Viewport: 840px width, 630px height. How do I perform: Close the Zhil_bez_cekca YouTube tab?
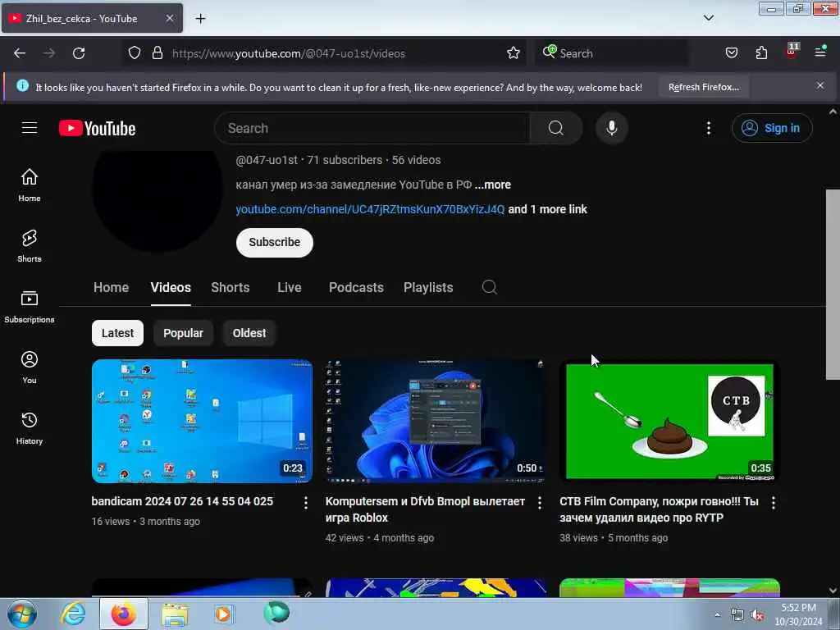[169, 18]
